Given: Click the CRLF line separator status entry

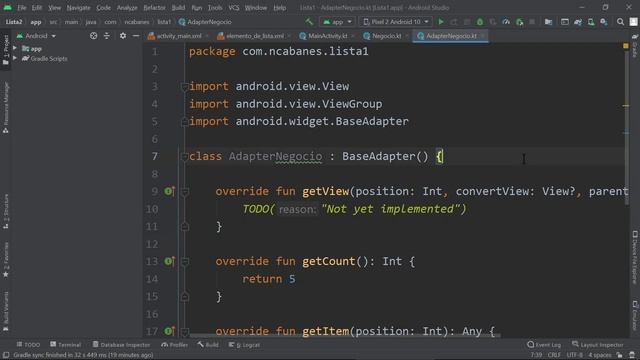Looking at the screenshot, I should [554, 355].
